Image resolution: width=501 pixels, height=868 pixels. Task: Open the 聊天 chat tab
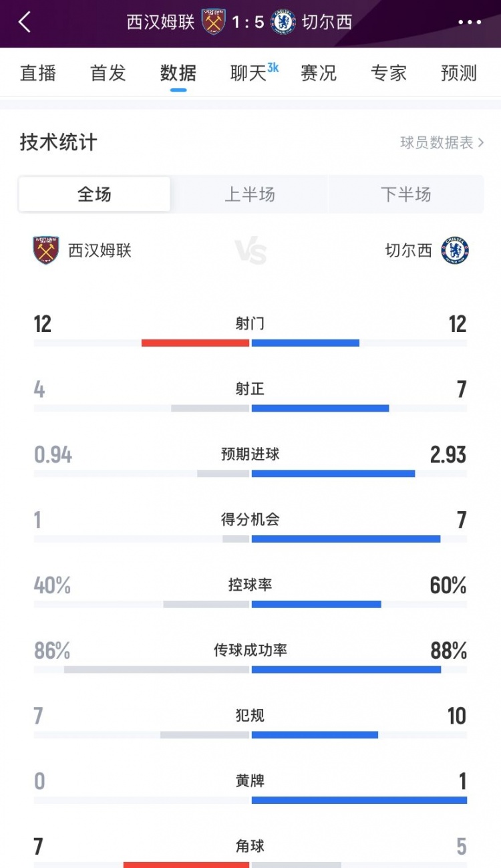245,74
